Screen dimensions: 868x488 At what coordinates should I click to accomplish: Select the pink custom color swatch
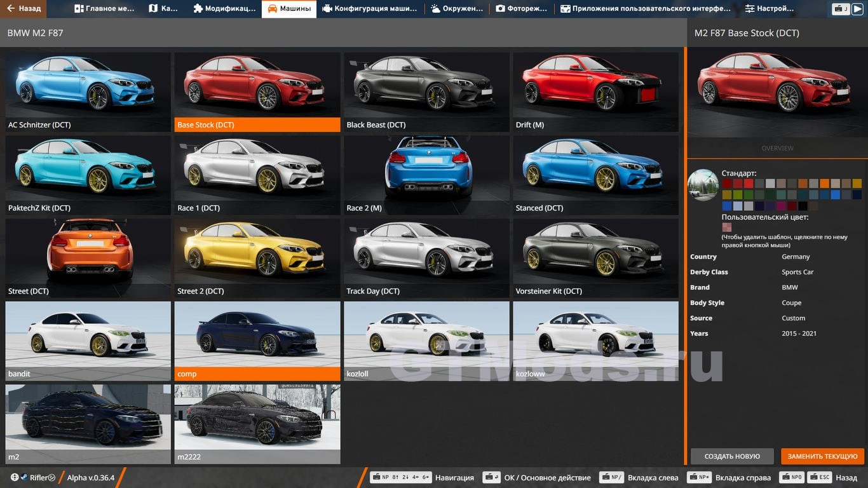[727, 227]
